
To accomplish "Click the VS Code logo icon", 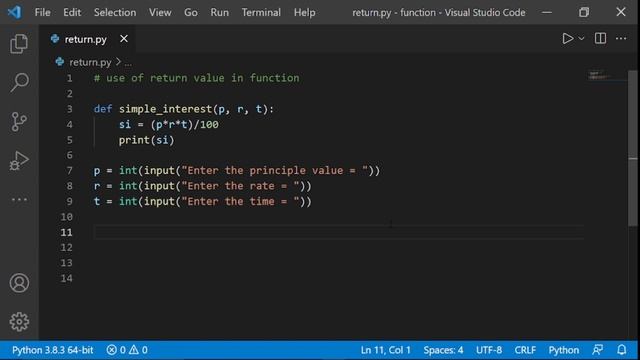I will click(x=14, y=12).
